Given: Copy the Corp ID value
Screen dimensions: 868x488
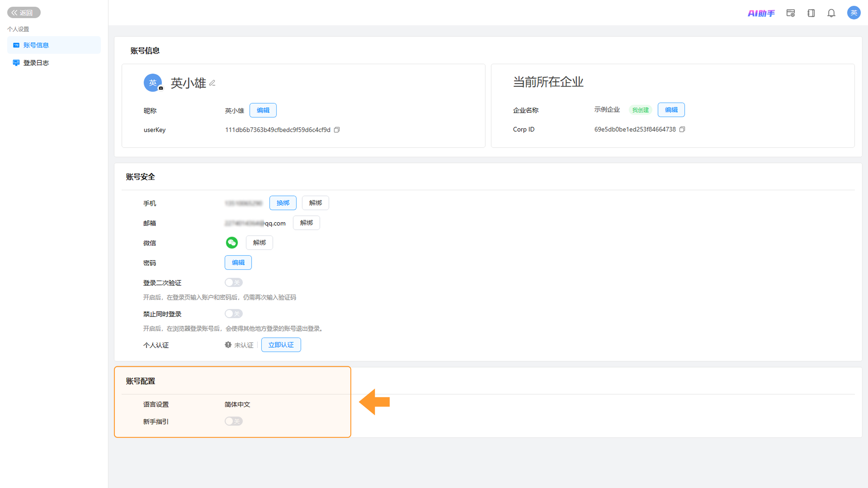Looking at the screenshot, I should point(682,129).
